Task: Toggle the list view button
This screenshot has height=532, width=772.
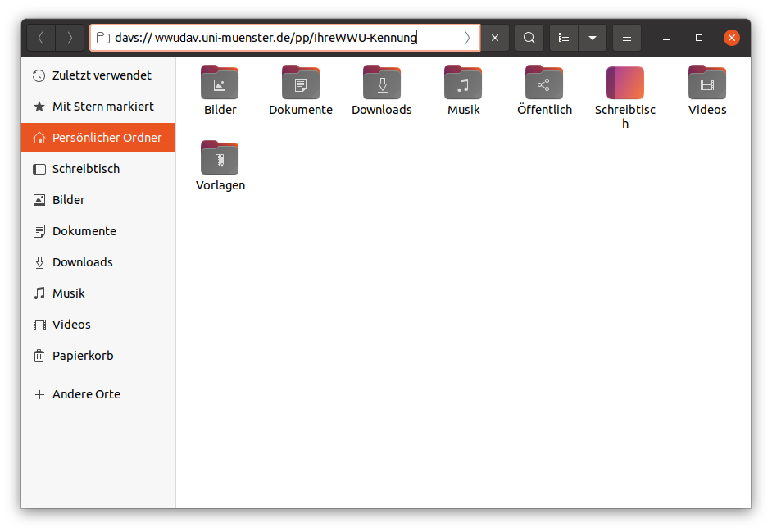Action: (564, 38)
